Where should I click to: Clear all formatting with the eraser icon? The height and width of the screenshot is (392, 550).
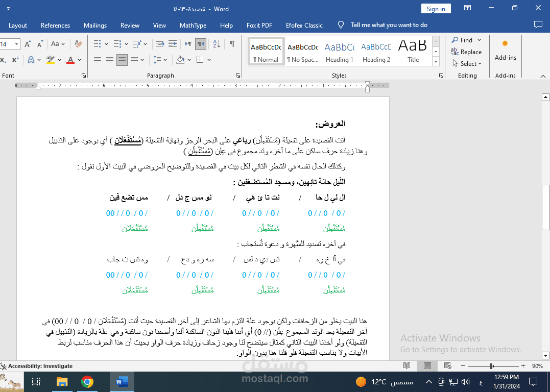(x=78, y=44)
